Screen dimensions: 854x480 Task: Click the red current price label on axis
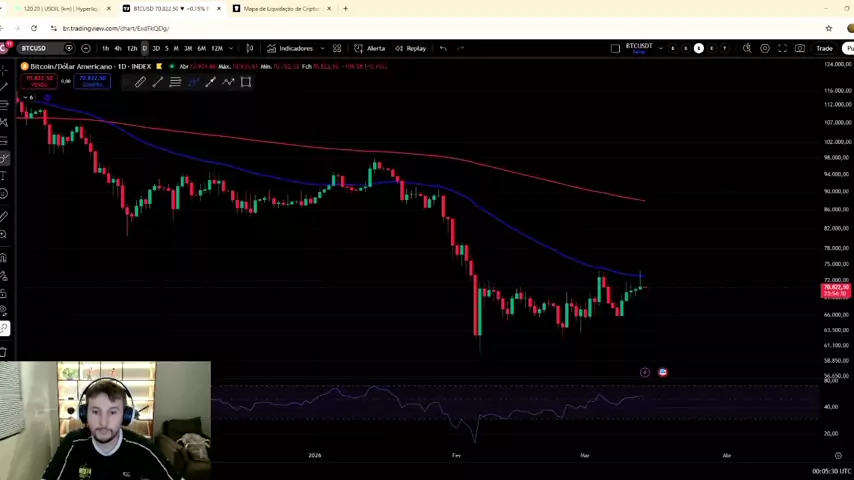[835, 290]
